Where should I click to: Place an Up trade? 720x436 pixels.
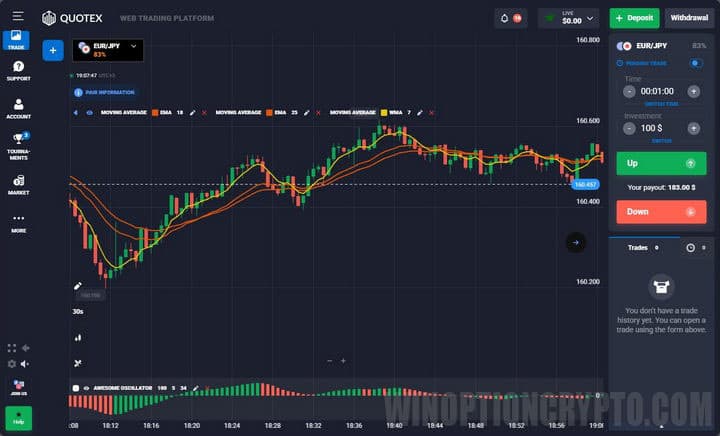661,163
